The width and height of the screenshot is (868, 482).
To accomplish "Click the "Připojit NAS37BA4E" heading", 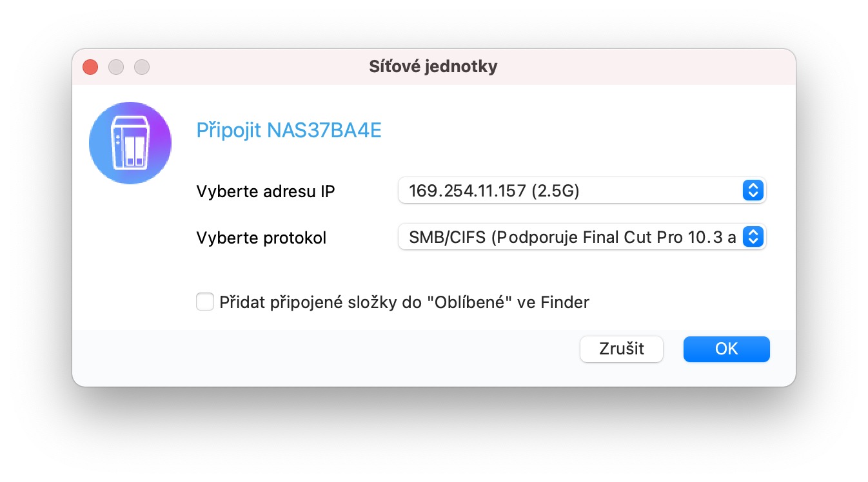I will pos(289,131).
